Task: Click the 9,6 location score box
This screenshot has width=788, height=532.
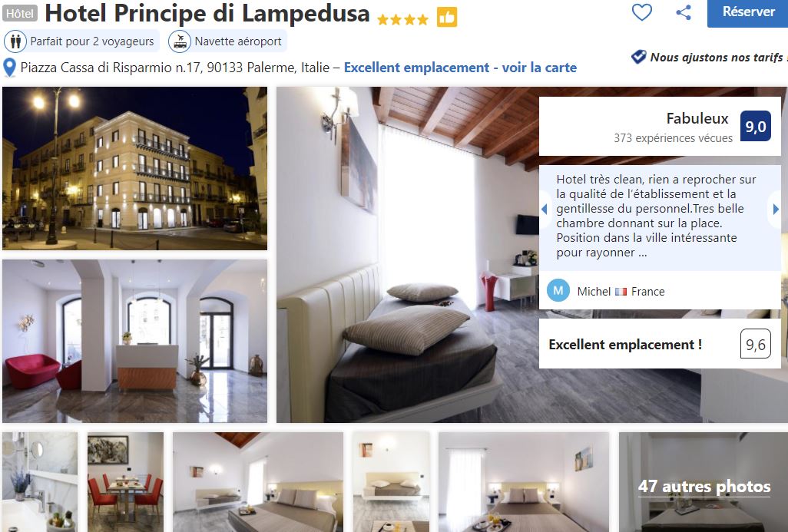Action: click(x=755, y=344)
